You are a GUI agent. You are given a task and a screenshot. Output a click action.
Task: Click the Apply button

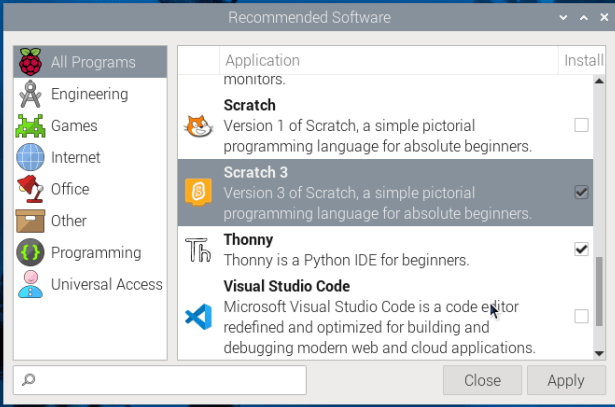[566, 380]
